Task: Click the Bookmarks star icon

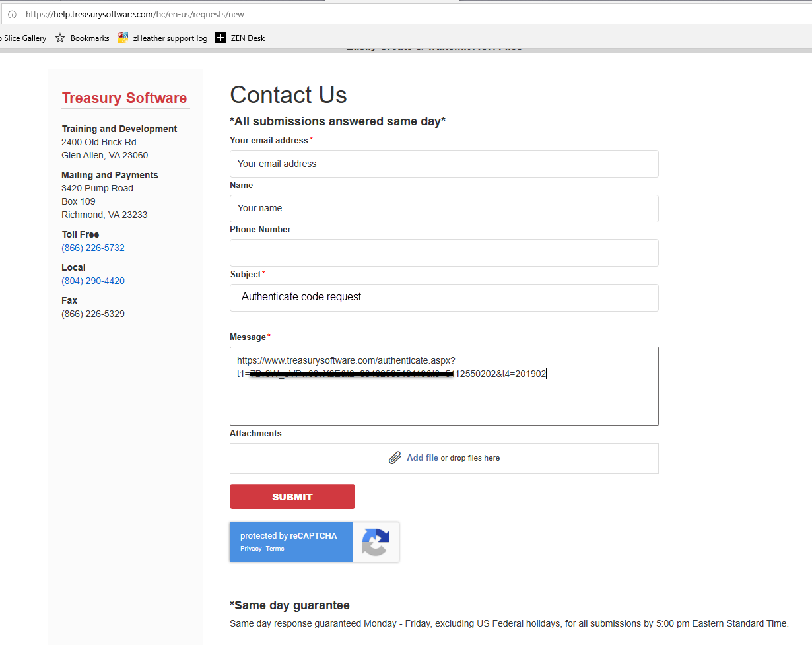Action: point(60,38)
